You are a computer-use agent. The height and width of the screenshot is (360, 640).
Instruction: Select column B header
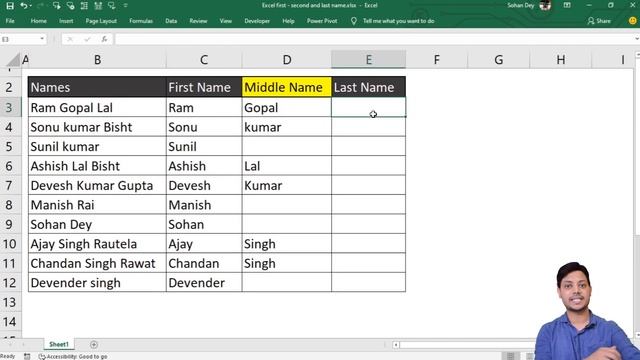97,60
